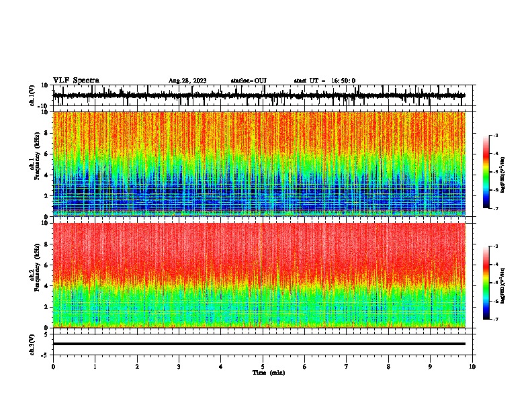
Task: Click the log(PSD) label beside ch.2 colorbar
Action: click(x=502, y=285)
